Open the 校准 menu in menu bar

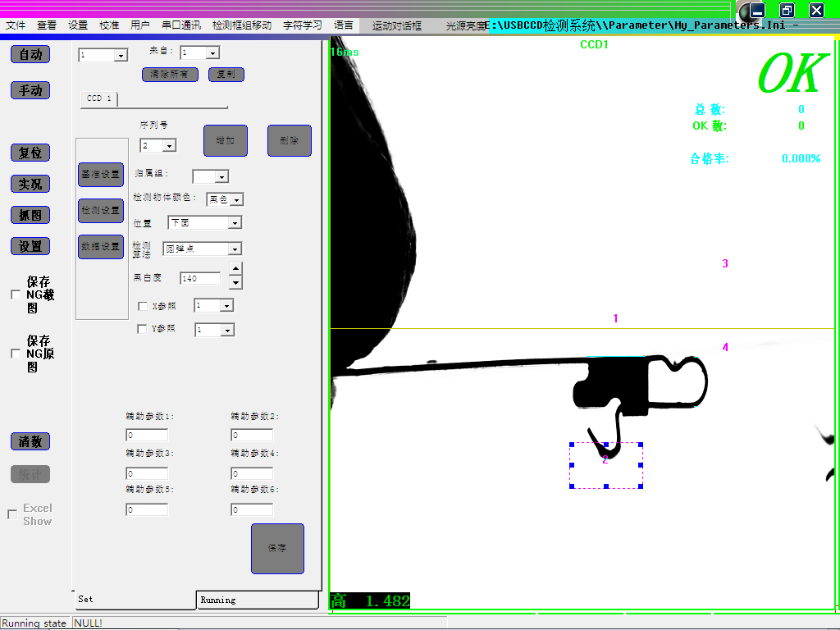(x=109, y=25)
